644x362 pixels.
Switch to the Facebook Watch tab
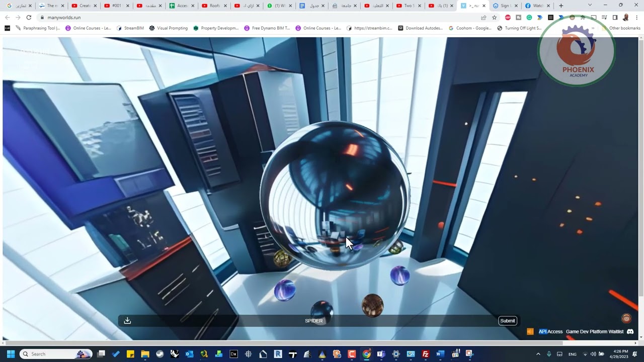(536, 6)
